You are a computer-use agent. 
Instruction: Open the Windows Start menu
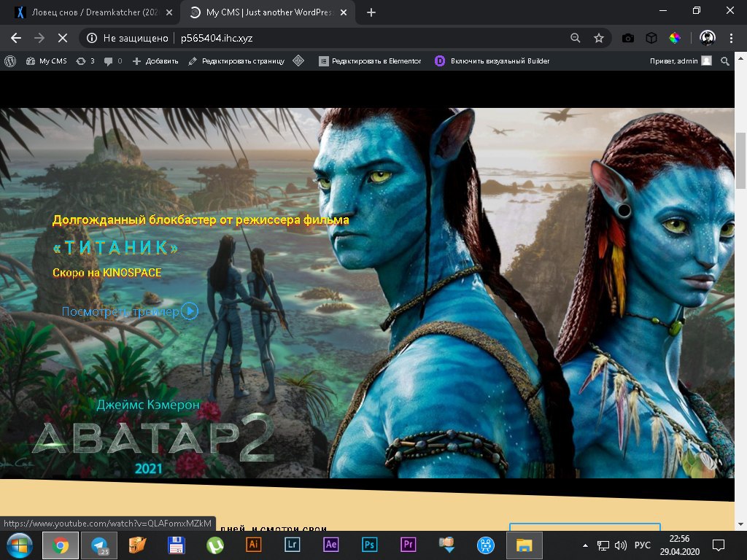pyautogui.click(x=19, y=545)
